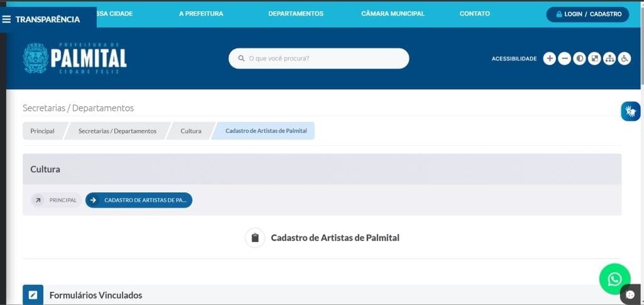This screenshot has width=644, height=305.
Task: Open the A Prefeitura menu
Action: [x=201, y=14]
